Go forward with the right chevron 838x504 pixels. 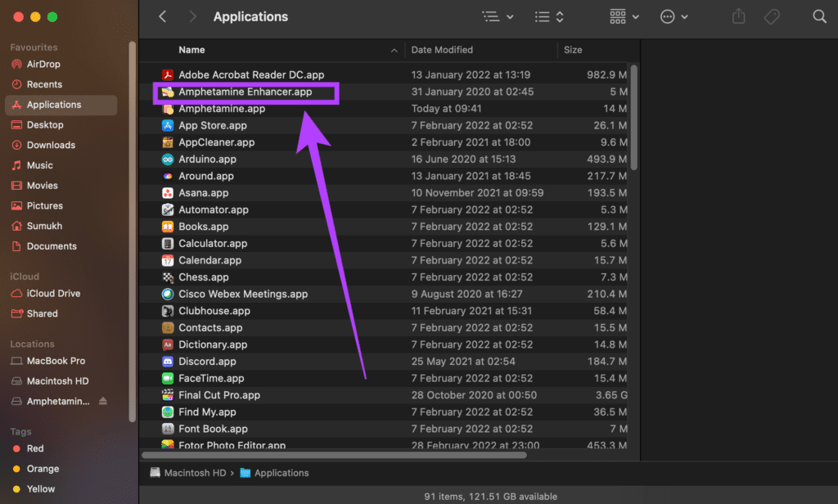(x=192, y=16)
